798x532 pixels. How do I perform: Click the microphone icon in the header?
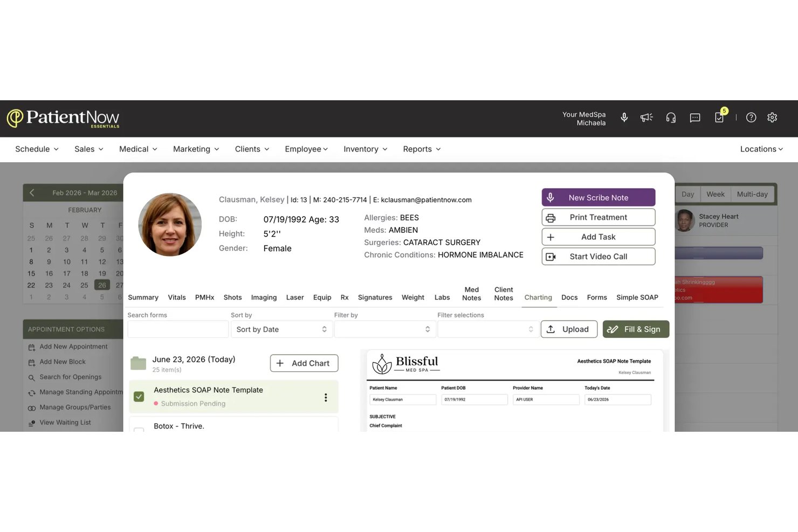click(x=624, y=118)
